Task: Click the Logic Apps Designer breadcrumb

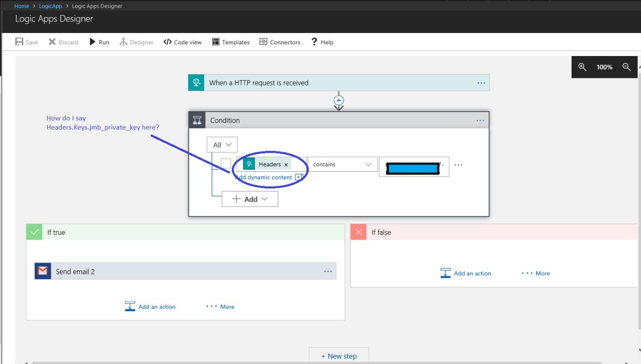Action: [97, 6]
